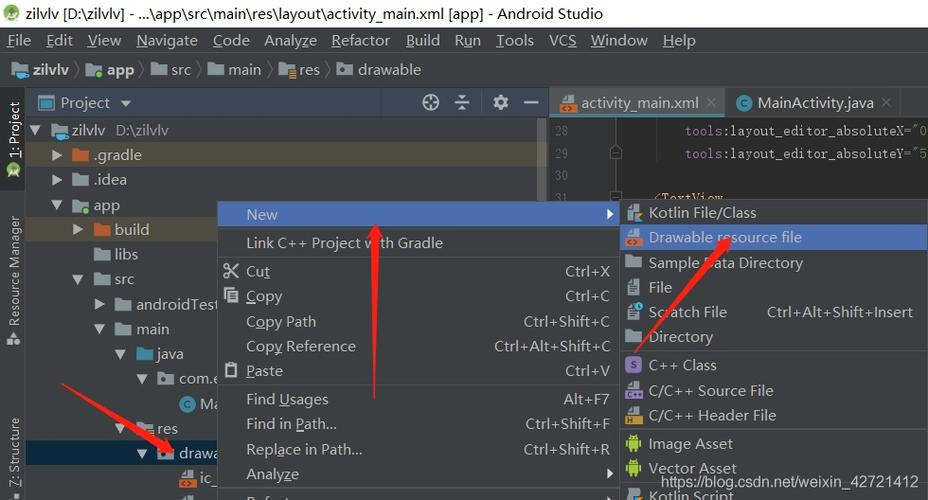Click the Project tree vertical scrollbar

[542, 160]
